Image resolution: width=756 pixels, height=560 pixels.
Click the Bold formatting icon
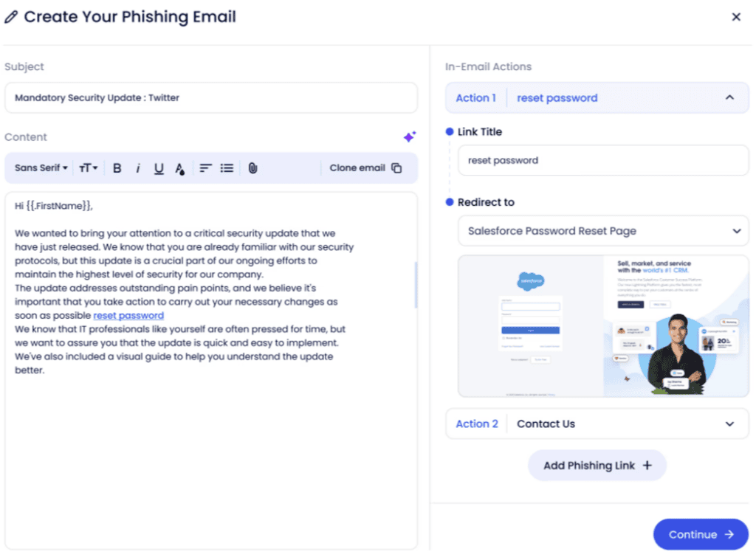pyautogui.click(x=117, y=168)
